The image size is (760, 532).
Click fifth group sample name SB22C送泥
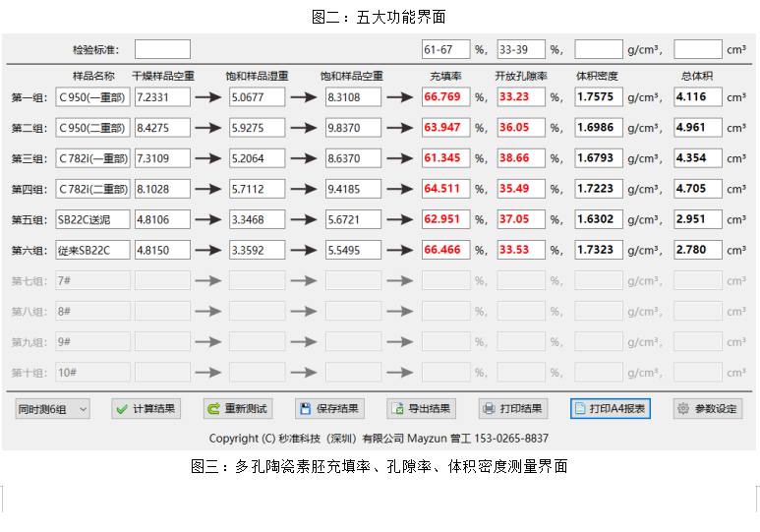click(x=93, y=219)
